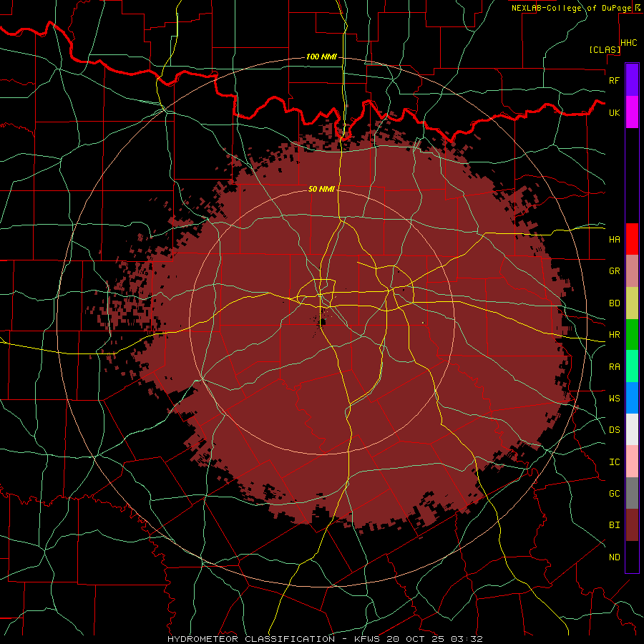Click the BD legend label

coord(614,303)
